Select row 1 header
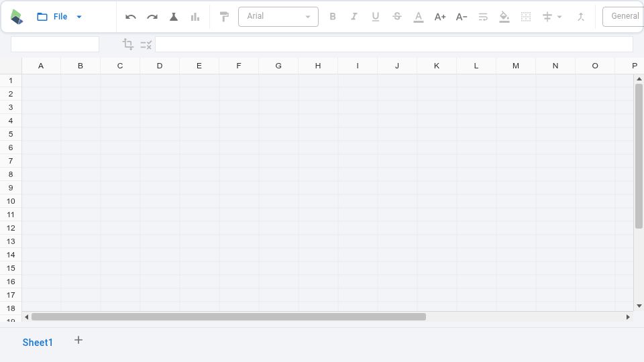644x362 pixels. tap(11, 81)
